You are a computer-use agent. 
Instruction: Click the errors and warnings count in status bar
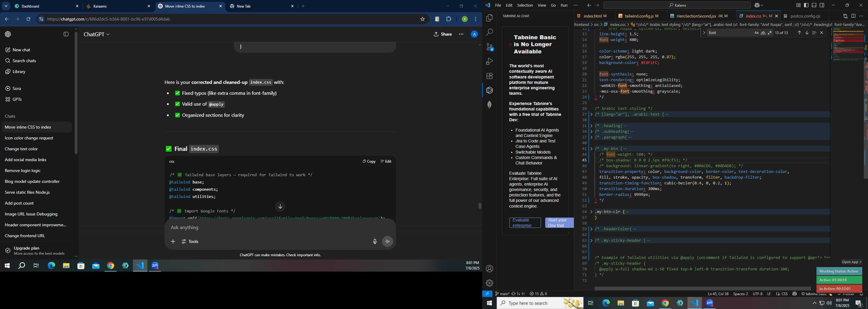point(538,294)
